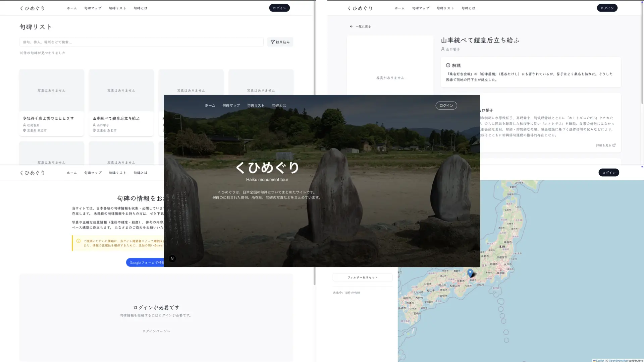Open the Leaflet attribution link
Viewport: 644px width, 362px height.
[598, 361]
